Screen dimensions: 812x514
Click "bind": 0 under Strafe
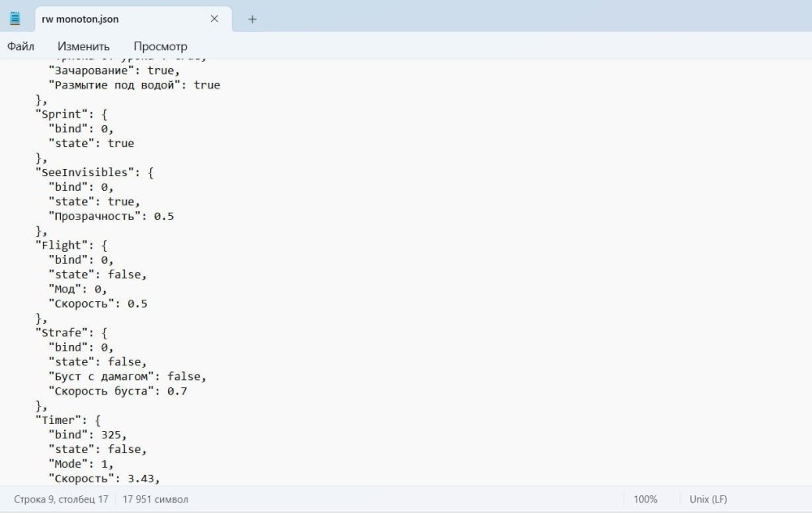pos(80,348)
